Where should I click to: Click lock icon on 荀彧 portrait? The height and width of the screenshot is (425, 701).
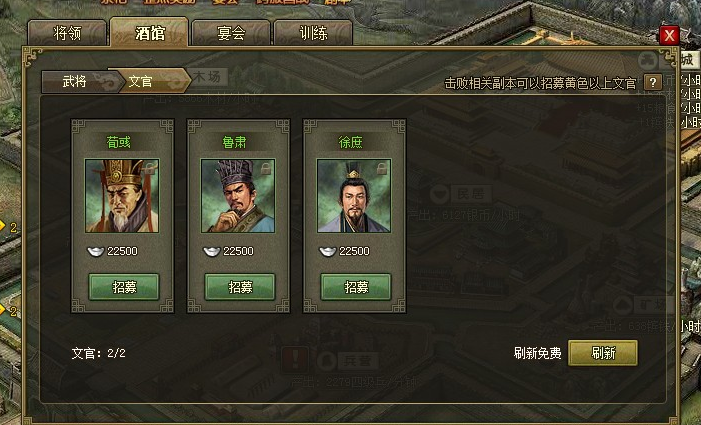pyautogui.click(x=150, y=168)
